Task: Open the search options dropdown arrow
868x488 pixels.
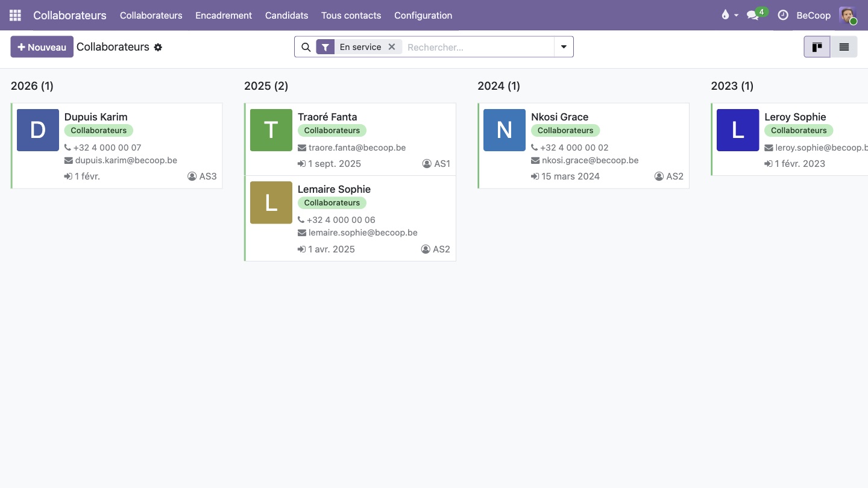Action: click(x=564, y=47)
